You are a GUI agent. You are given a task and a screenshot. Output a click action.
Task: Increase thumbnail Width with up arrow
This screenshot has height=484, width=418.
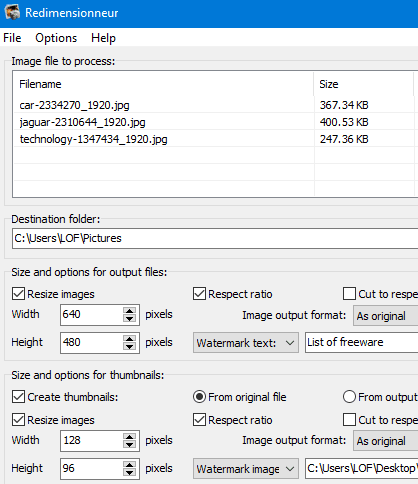[x=129, y=437]
